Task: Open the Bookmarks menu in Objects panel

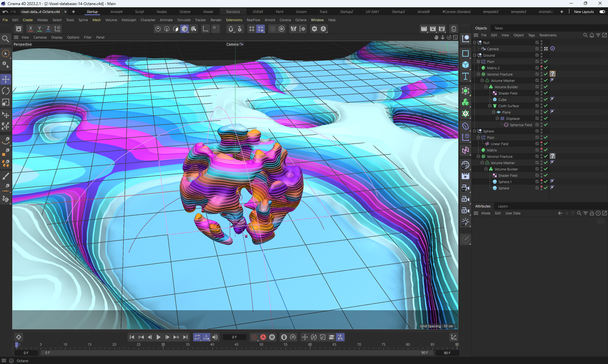Action: (548, 35)
